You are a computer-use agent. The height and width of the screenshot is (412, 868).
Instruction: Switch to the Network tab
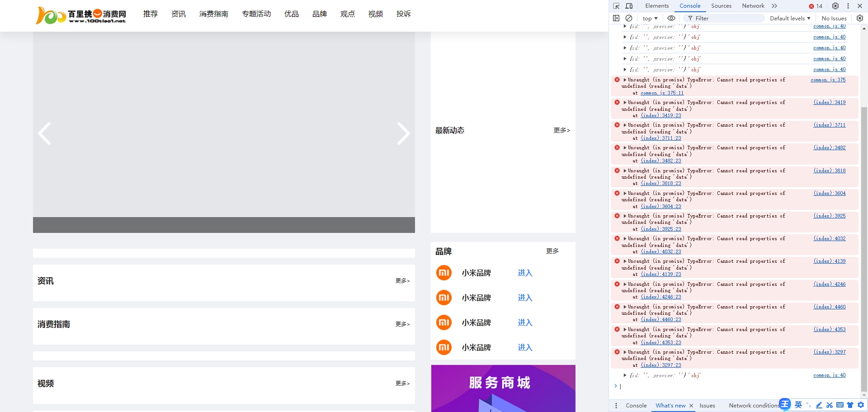pyautogui.click(x=753, y=6)
